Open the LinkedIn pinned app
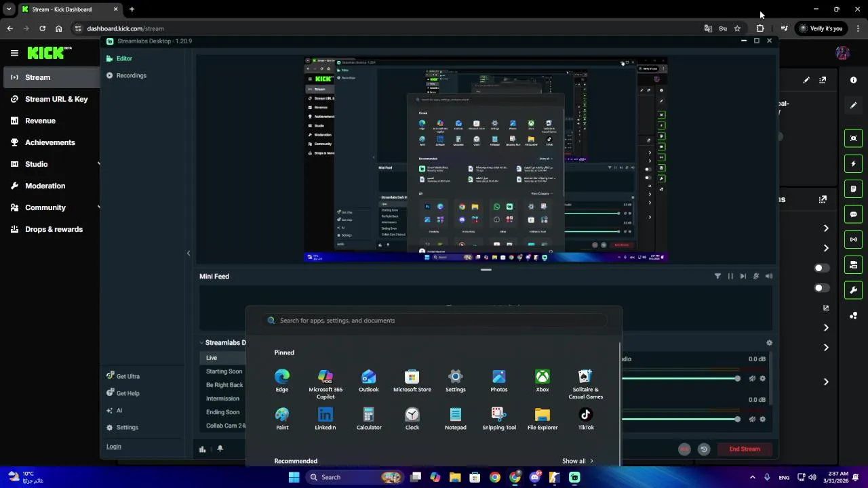Viewport: 868px width, 488px height. tap(325, 419)
